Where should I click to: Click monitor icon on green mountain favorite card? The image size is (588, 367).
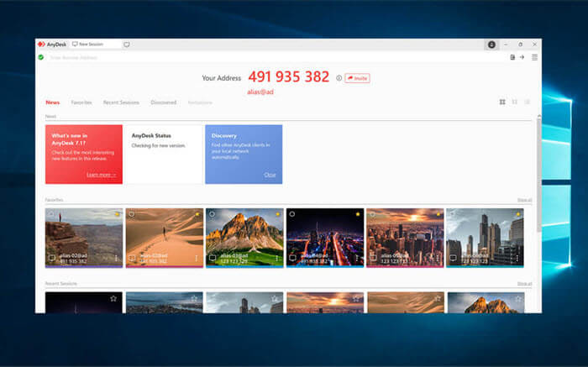tap(213, 258)
